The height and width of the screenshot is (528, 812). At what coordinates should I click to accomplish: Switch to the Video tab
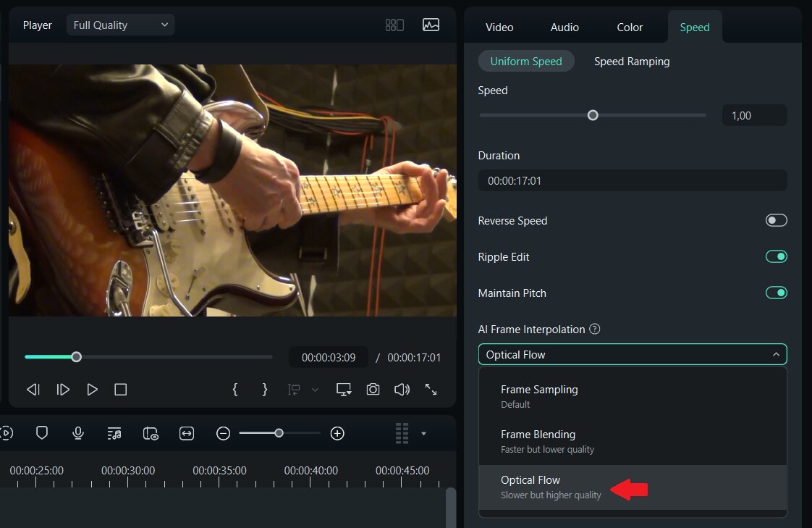[499, 28]
